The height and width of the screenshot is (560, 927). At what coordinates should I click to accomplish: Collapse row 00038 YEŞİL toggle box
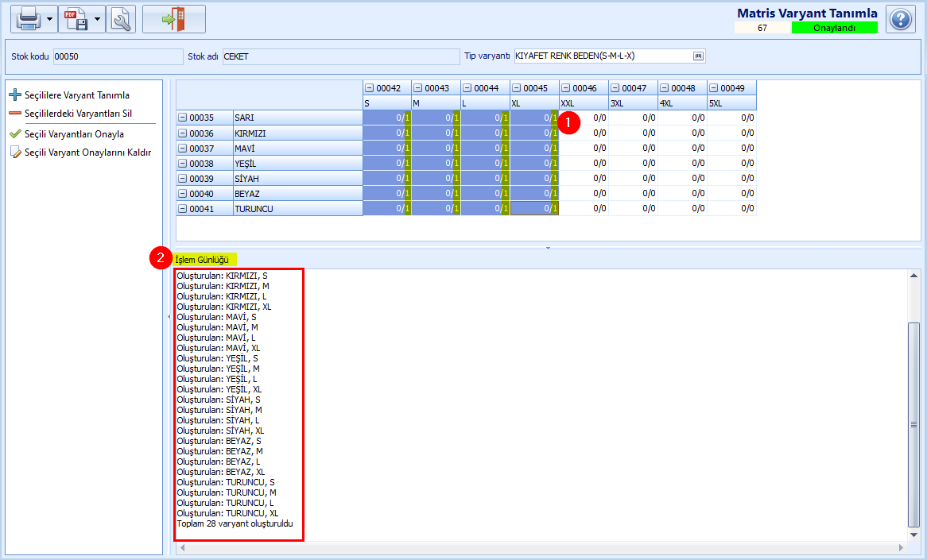click(x=183, y=164)
